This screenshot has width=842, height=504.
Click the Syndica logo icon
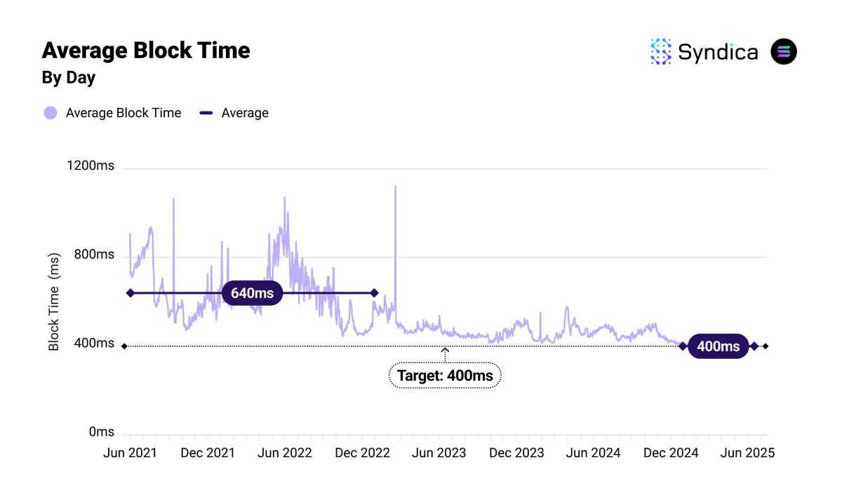(661, 52)
